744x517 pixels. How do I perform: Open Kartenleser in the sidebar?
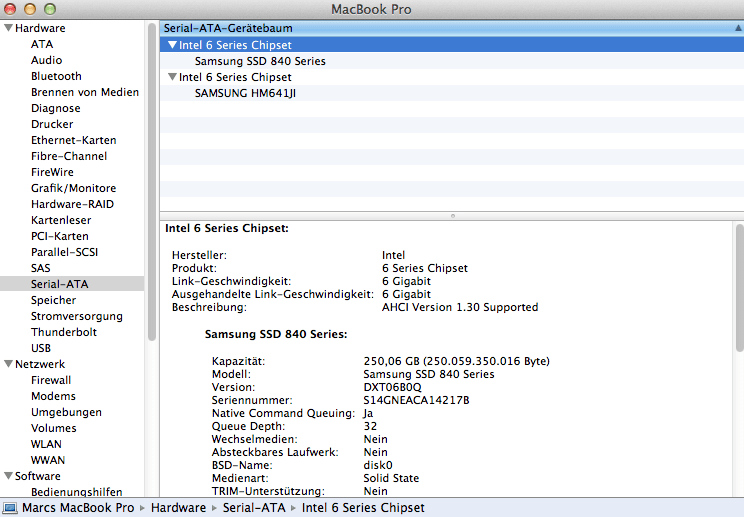click(61, 220)
